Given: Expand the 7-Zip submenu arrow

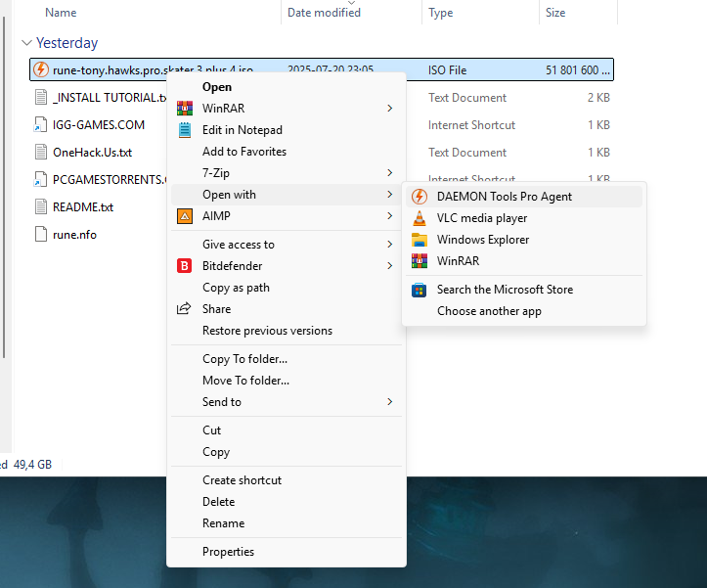Looking at the screenshot, I should coord(389,173).
